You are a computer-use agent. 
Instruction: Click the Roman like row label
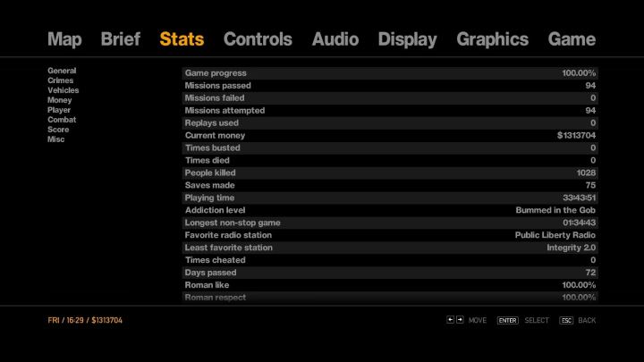click(x=207, y=285)
